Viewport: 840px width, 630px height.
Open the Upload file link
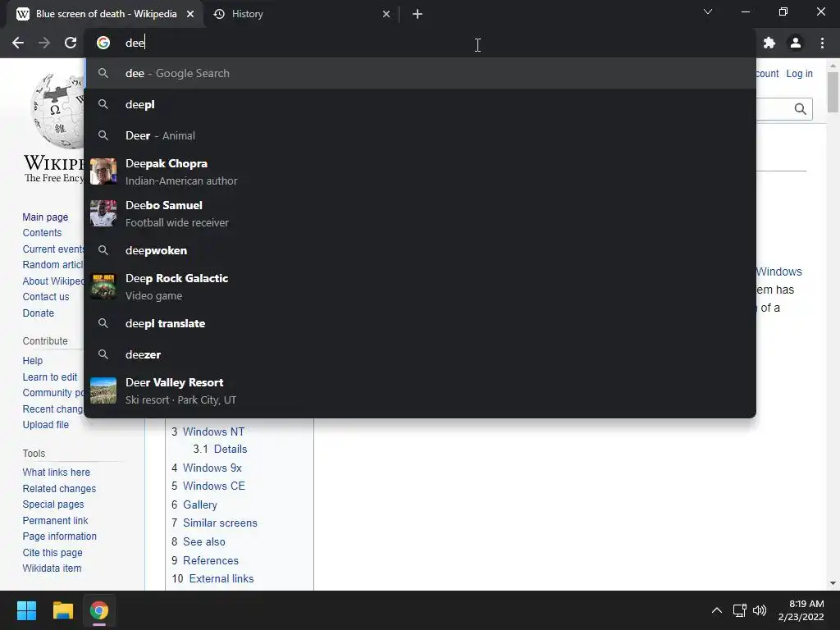click(46, 424)
